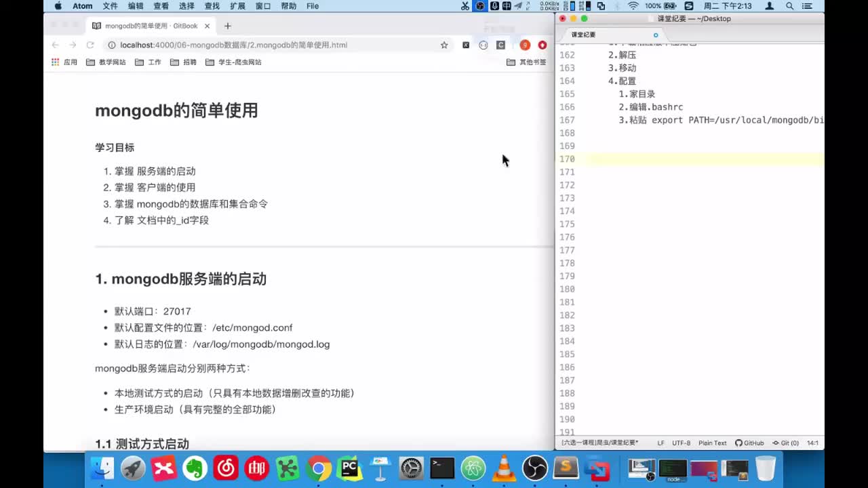Click the Wi-Fi icon in the menu bar
The width and height of the screenshot is (868, 488).
pos(633,6)
